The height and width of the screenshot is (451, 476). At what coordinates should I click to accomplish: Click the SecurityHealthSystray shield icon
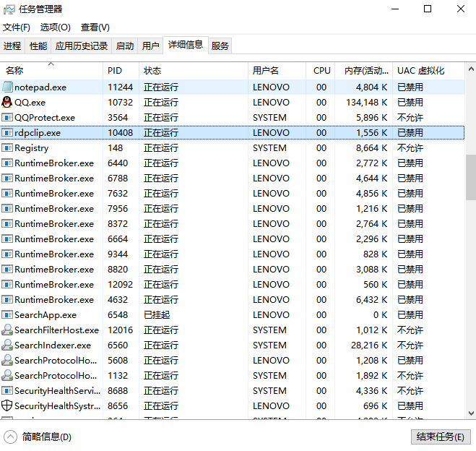point(7,405)
